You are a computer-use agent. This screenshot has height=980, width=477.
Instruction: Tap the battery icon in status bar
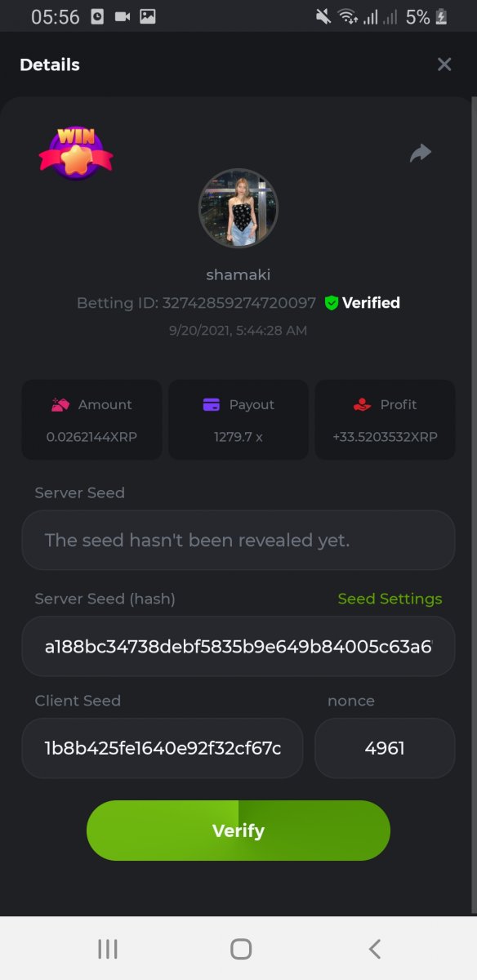point(442,16)
